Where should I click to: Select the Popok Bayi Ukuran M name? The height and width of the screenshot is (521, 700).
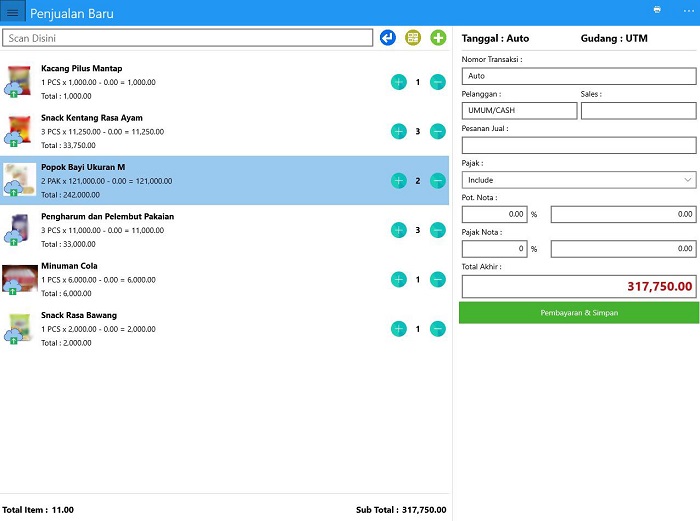[83, 167]
